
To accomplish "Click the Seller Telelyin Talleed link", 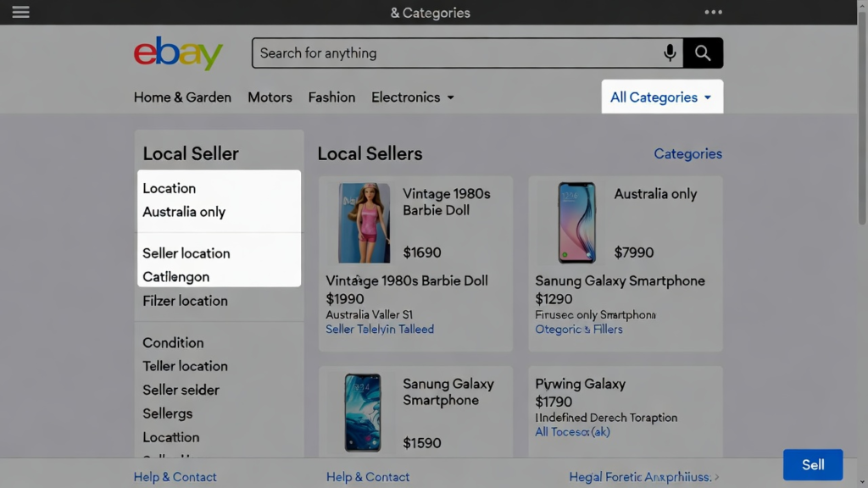I will coord(380,329).
